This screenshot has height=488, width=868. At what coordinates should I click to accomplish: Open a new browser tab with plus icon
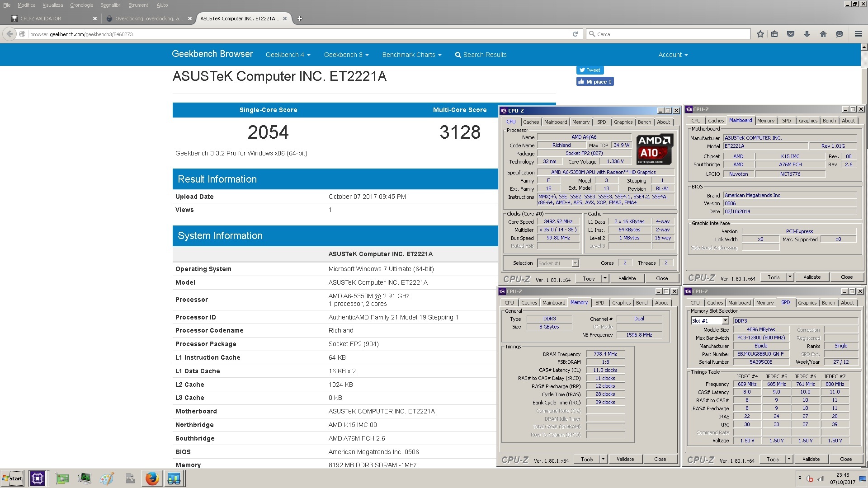point(299,19)
